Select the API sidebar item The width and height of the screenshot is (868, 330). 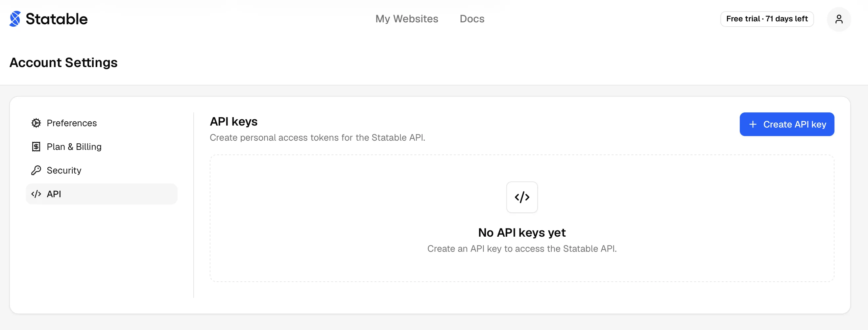[101, 194]
